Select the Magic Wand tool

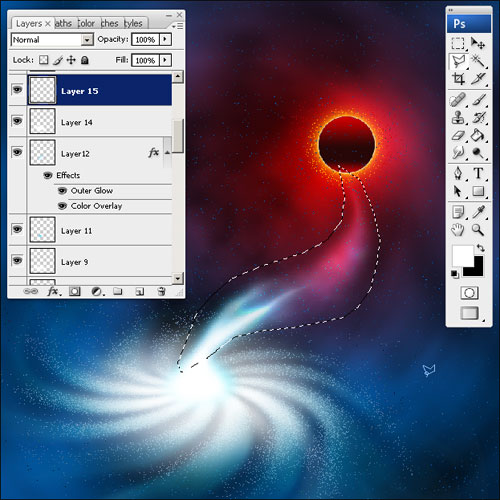pyautogui.click(x=478, y=61)
